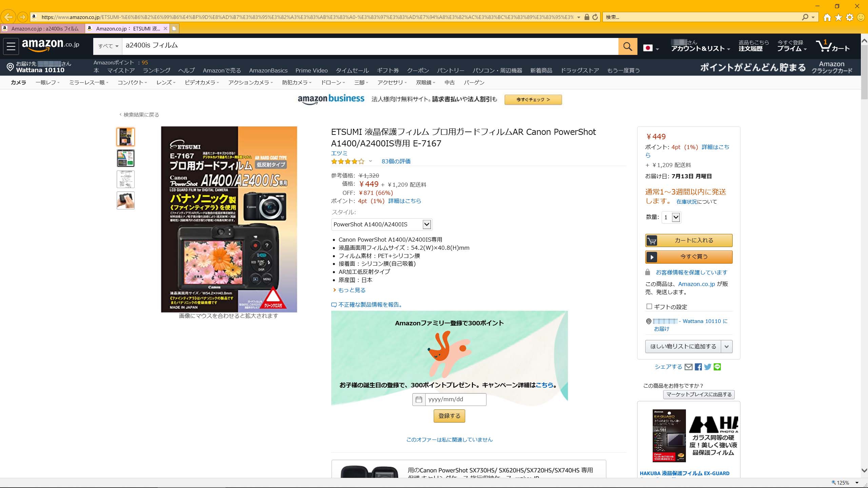Open browser favorites star icon
The width and height of the screenshot is (868, 488).
[x=839, y=17]
